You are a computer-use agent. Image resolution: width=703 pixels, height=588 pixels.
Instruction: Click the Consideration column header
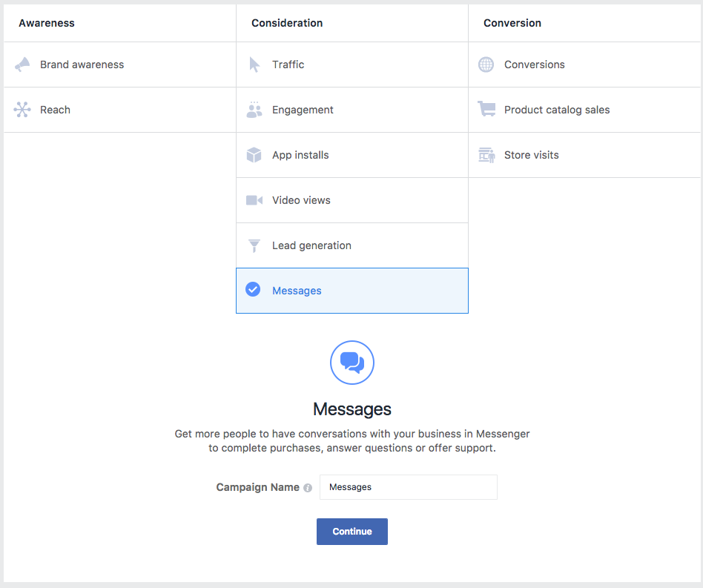[287, 23]
